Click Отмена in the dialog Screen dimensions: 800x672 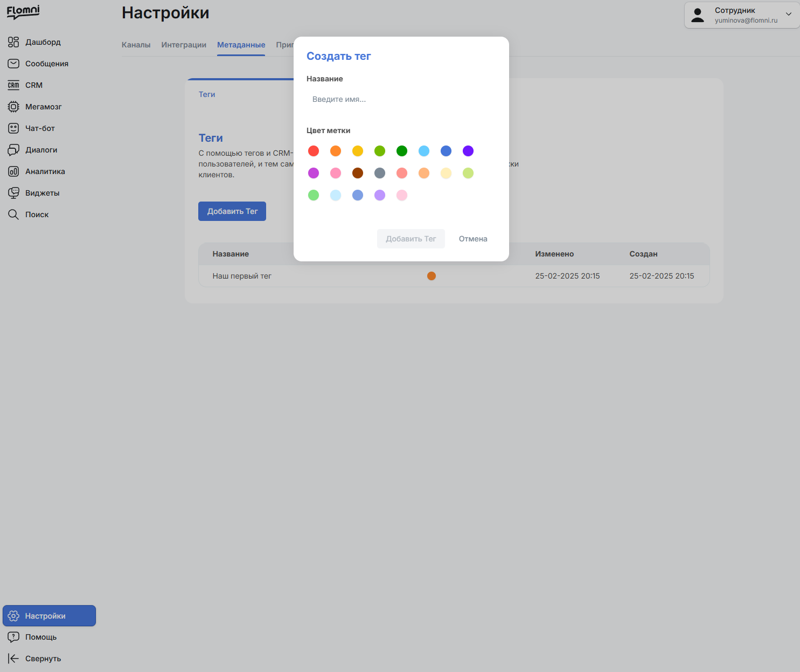click(x=473, y=239)
